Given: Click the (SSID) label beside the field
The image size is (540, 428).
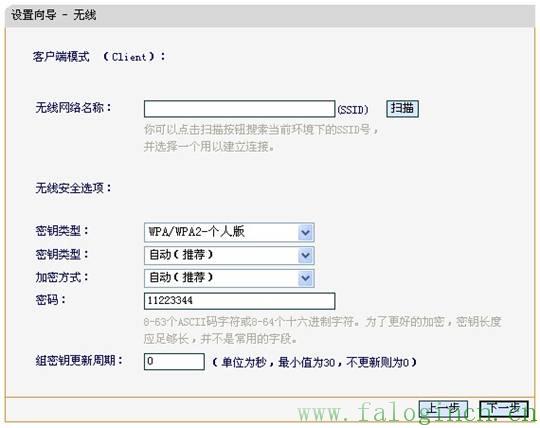Looking at the screenshot, I should (x=353, y=110).
